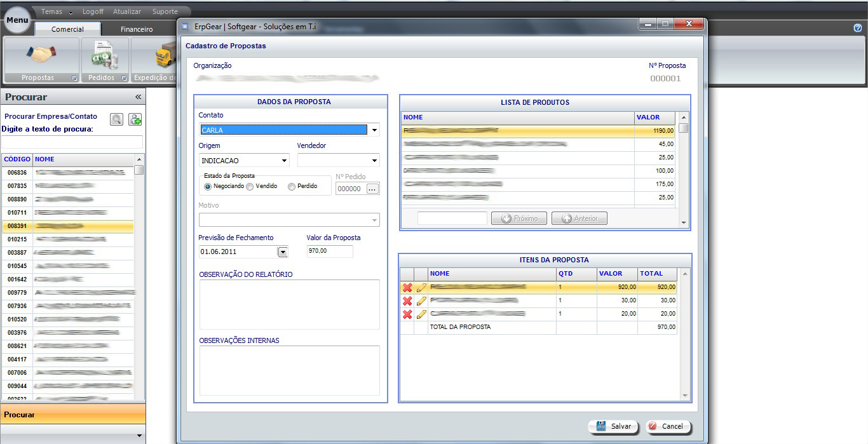Expand the Origem dropdown
Screen dimensions: 868x444
[284, 161]
